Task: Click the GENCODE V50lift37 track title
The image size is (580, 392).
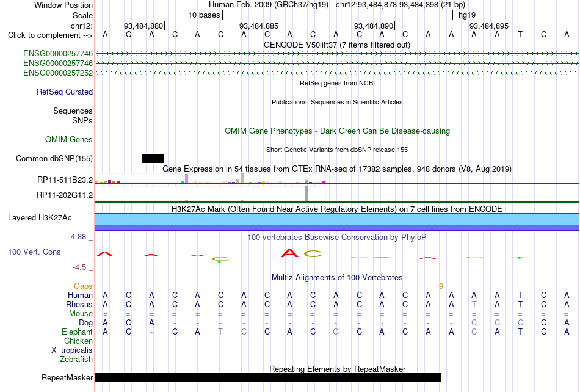Action: 337,45
